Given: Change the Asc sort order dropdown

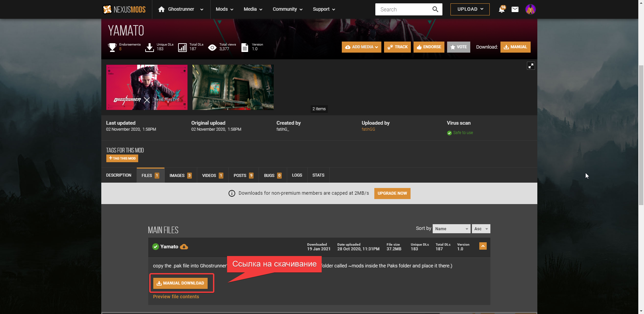Looking at the screenshot, I should 481,229.
